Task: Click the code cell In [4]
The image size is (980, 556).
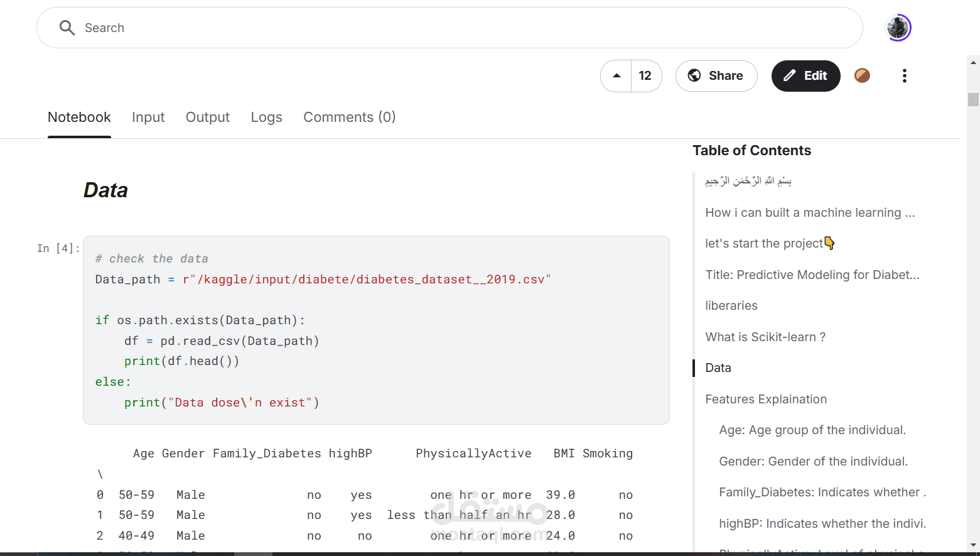Action: pos(375,330)
